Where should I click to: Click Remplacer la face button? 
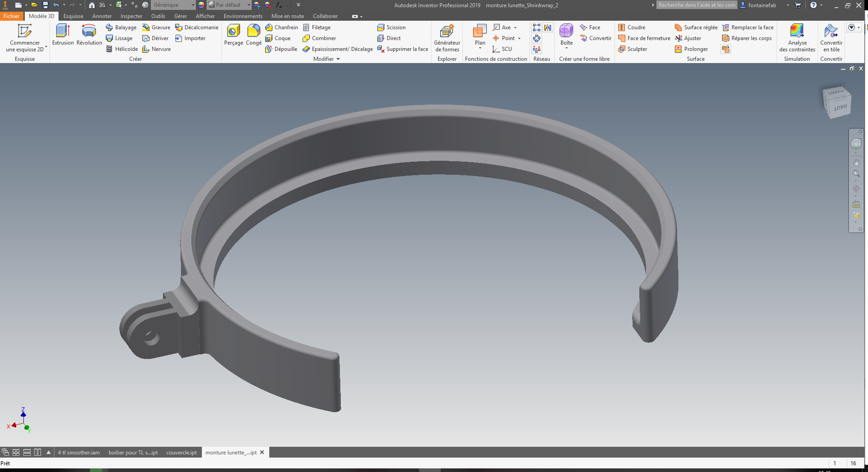(748, 27)
